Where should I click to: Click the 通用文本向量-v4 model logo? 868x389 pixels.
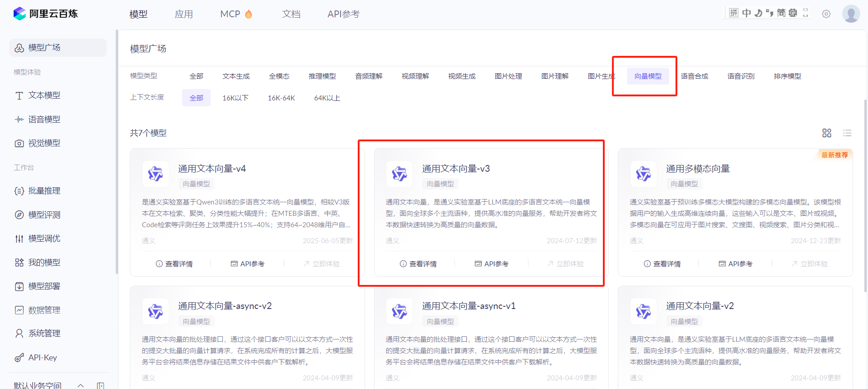tap(155, 174)
